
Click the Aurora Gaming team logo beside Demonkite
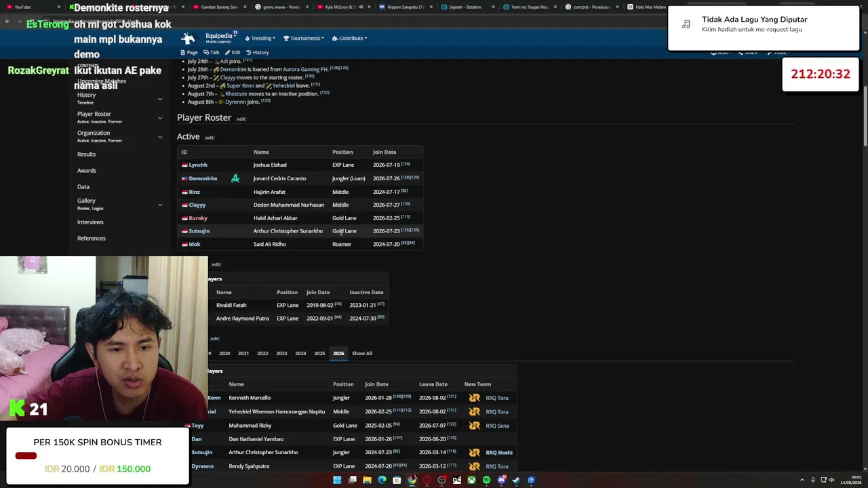click(x=235, y=178)
